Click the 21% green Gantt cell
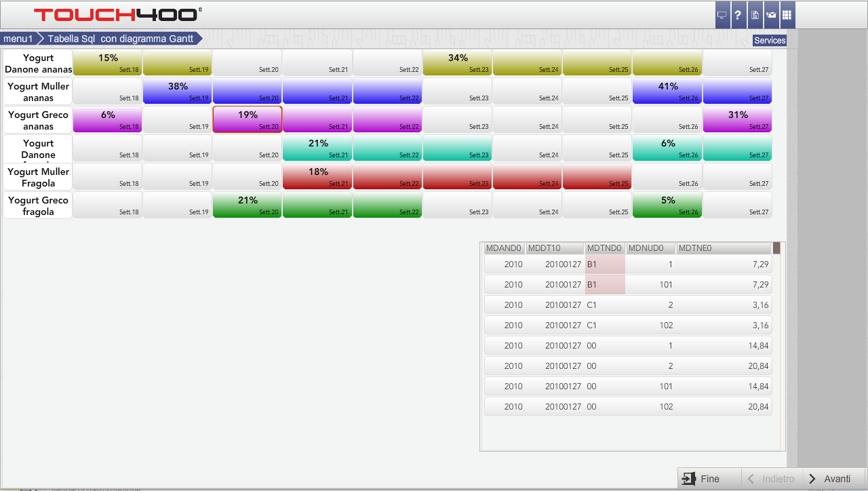This screenshot has width=868, height=491. (248, 205)
